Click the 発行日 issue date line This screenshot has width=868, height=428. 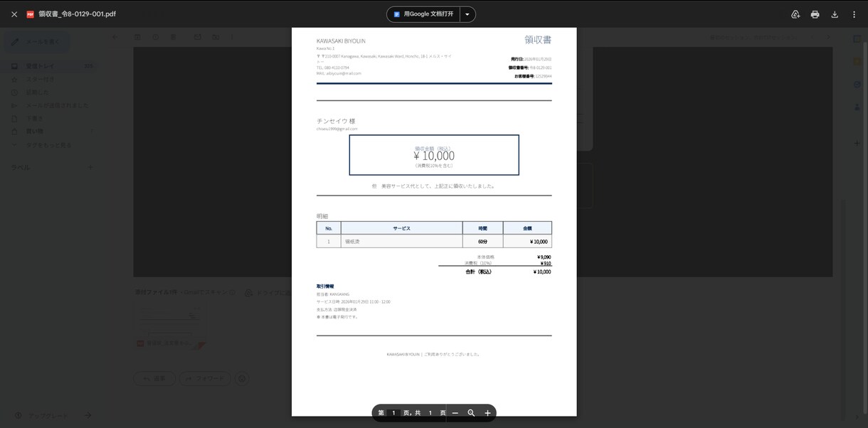pyautogui.click(x=531, y=59)
